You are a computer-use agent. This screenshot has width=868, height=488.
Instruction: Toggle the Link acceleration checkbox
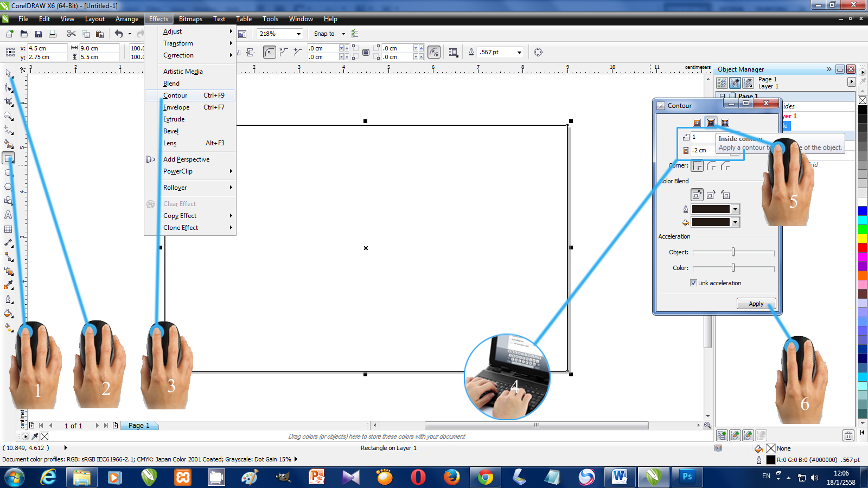pyautogui.click(x=693, y=282)
